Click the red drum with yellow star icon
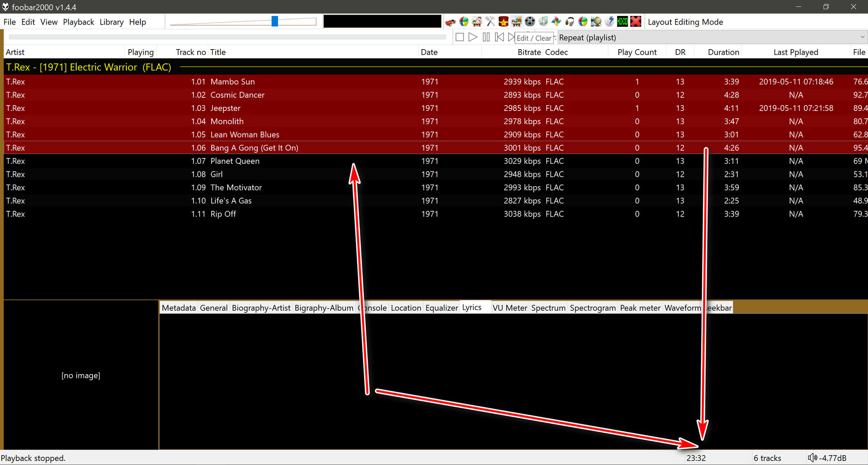The width and height of the screenshot is (868, 465). (503, 22)
